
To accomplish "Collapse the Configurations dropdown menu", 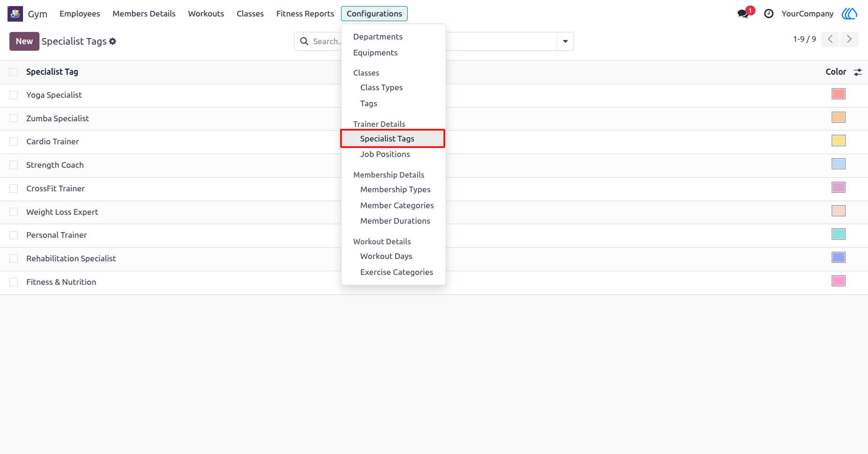I will [x=374, y=14].
